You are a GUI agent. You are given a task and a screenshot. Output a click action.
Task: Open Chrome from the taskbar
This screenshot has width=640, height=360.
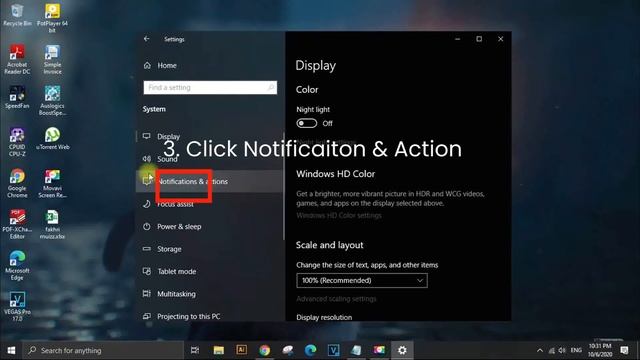[264, 350]
